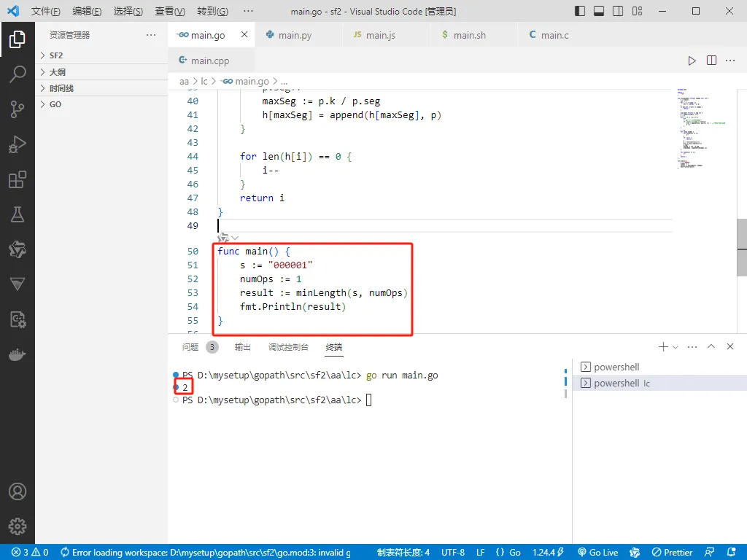Viewport: 747px width, 560px height.
Task: Expand code action dropdown above func main
Action: 235,238
